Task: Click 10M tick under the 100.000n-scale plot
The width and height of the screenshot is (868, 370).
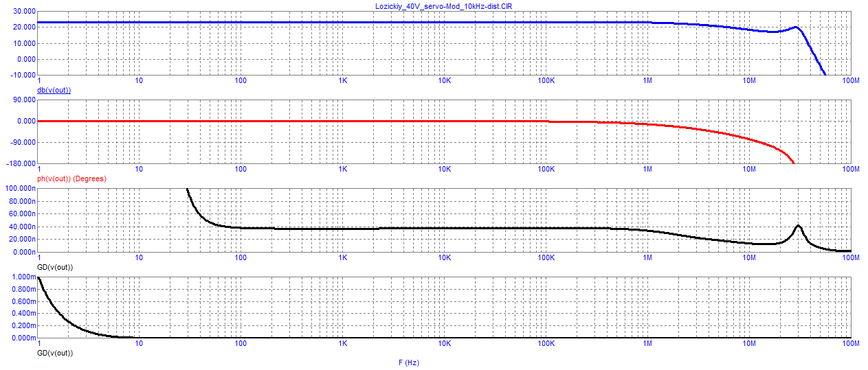Action: tap(748, 257)
